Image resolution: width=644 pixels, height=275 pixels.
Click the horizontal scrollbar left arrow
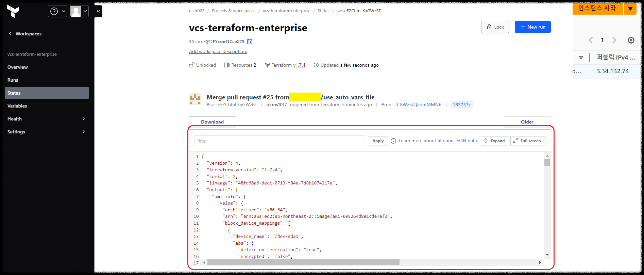204,262
